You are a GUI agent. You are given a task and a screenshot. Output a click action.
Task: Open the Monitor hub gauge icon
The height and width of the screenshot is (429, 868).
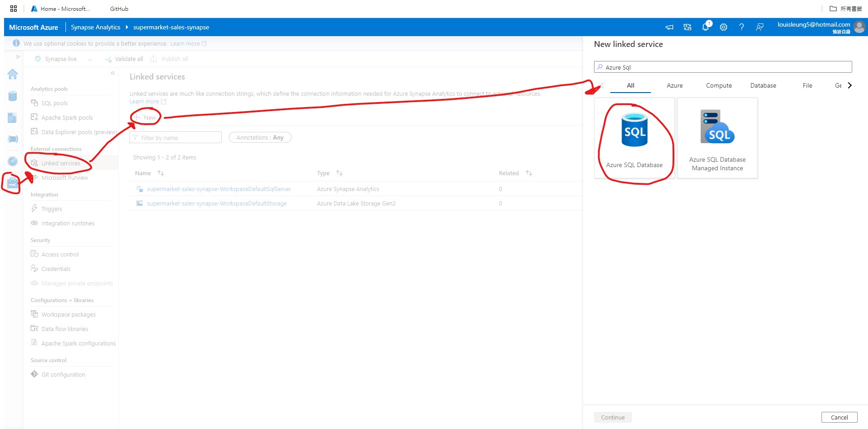(13, 161)
